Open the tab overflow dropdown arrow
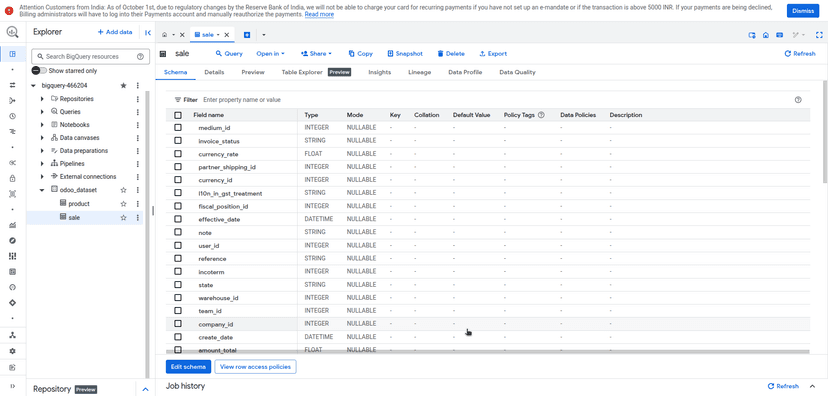828x396 pixels. coord(264,35)
